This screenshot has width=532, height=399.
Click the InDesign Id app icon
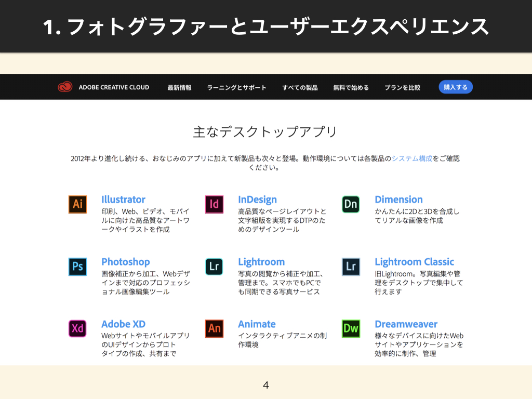(x=215, y=204)
